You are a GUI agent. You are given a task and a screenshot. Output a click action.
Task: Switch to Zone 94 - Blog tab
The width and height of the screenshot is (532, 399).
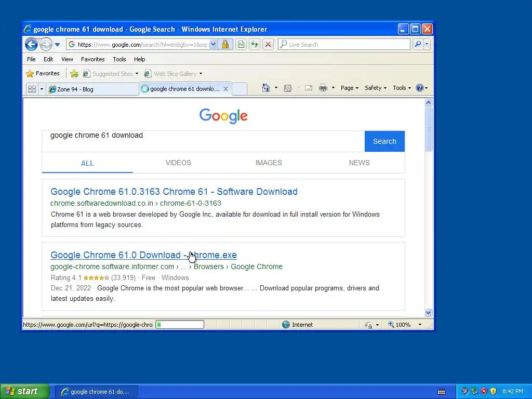[92, 89]
